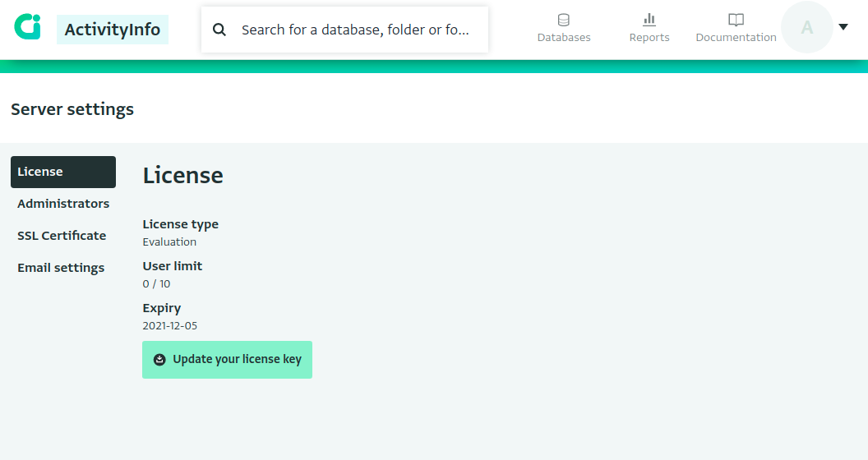Click Update your license key button
Screen dimensions: 868x460
[227, 360]
